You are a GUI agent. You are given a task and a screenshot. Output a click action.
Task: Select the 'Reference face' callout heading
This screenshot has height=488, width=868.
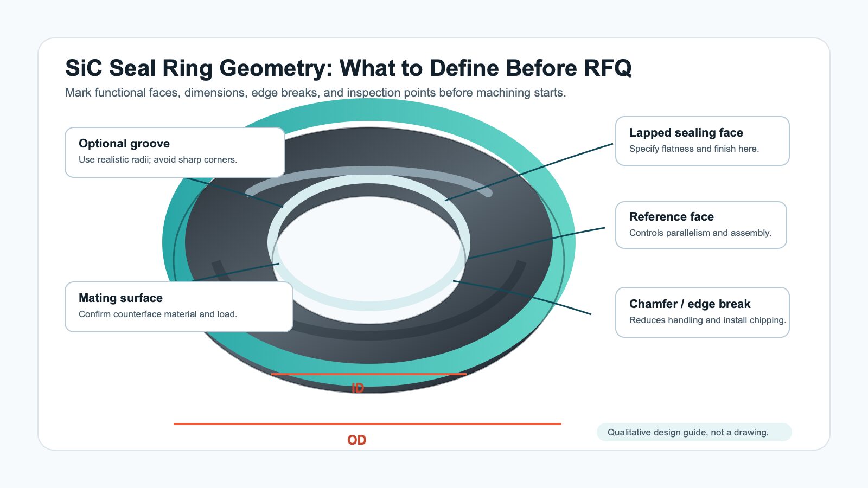[x=671, y=217]
